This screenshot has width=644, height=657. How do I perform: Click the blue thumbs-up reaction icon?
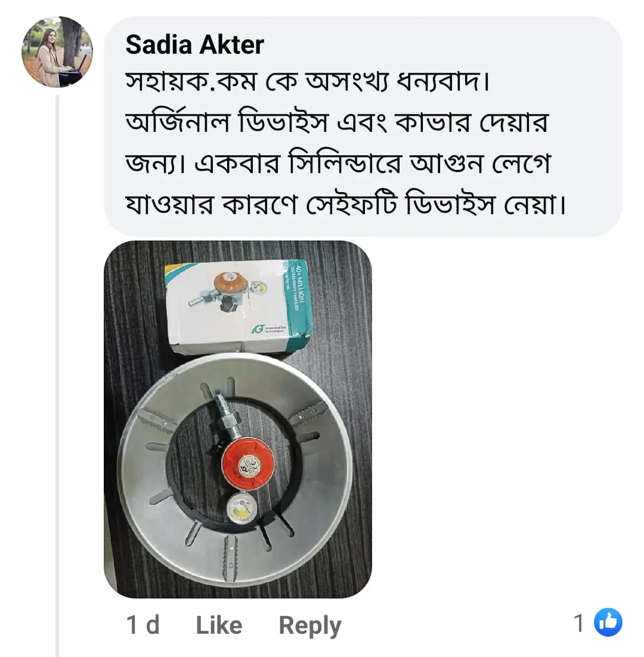coord(609,624)
